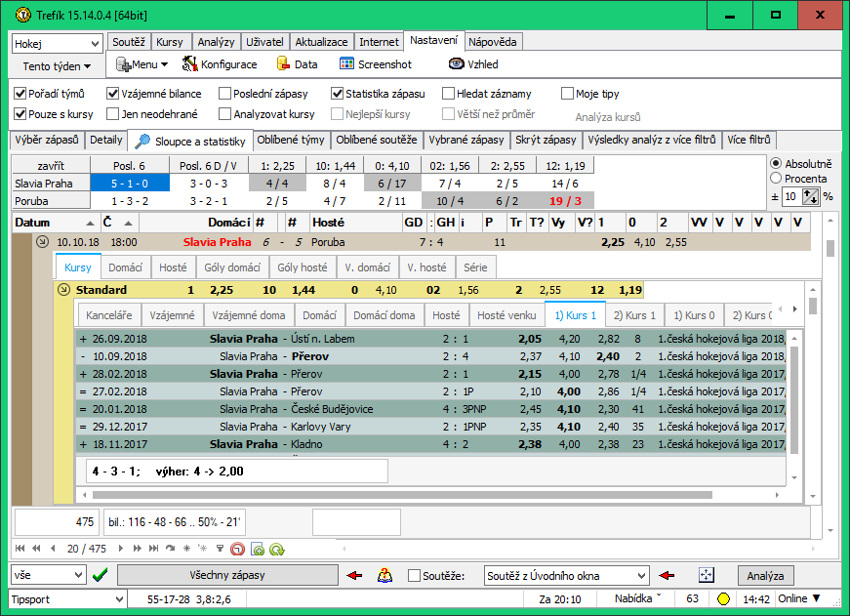
Task: Click the Všechny zápasy button
Action: coord(227,575)
